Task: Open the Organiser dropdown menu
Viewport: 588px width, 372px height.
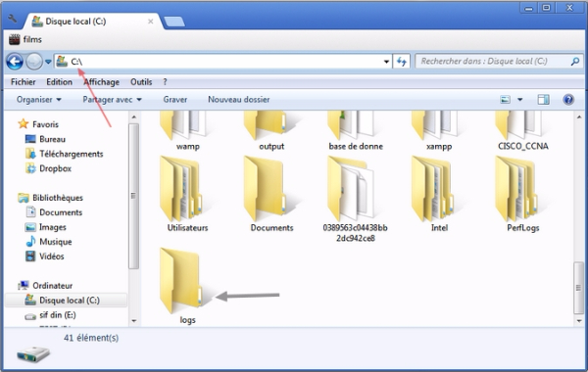Action: [38, 100]
